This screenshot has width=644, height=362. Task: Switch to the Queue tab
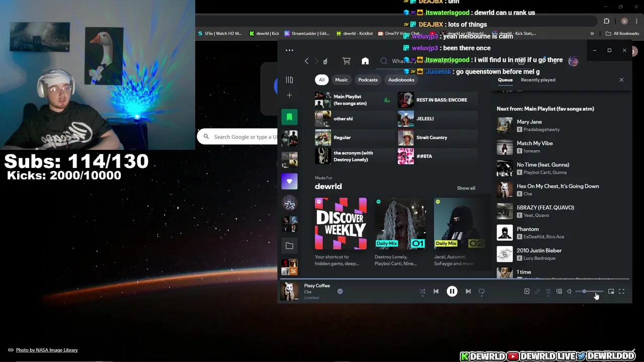point(505,80)
